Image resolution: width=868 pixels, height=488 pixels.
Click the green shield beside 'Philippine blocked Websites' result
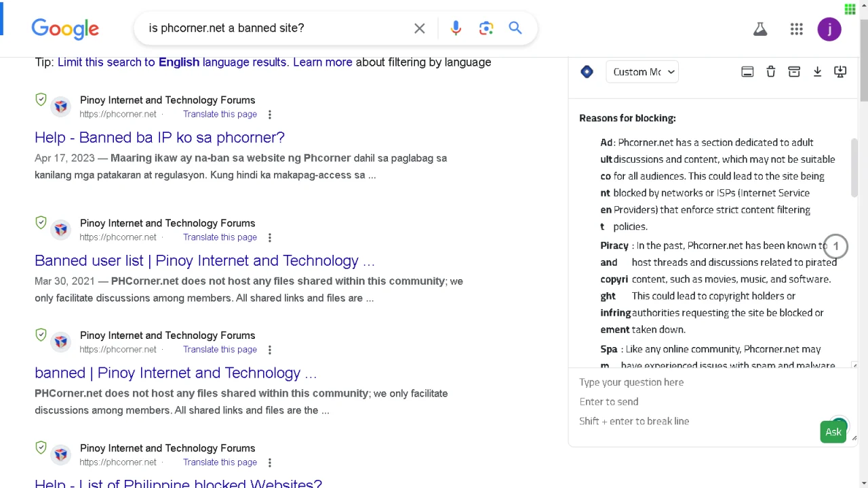[x=41, y=447]
